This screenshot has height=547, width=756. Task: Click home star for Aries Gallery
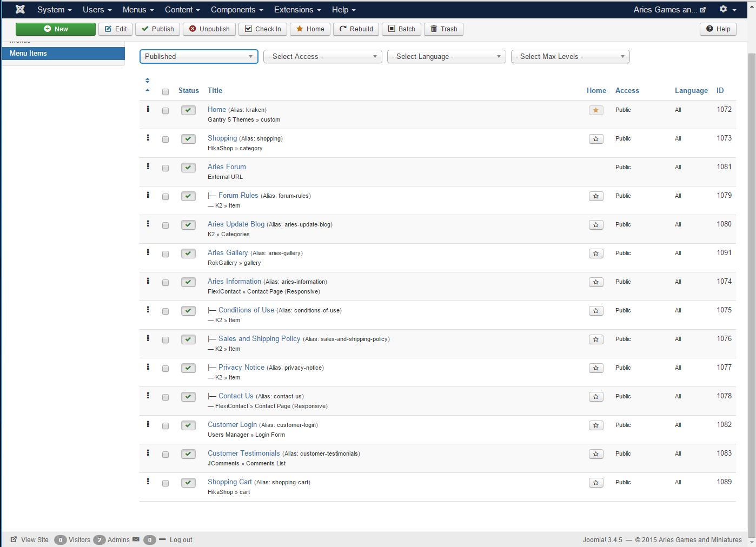[596, 254]
